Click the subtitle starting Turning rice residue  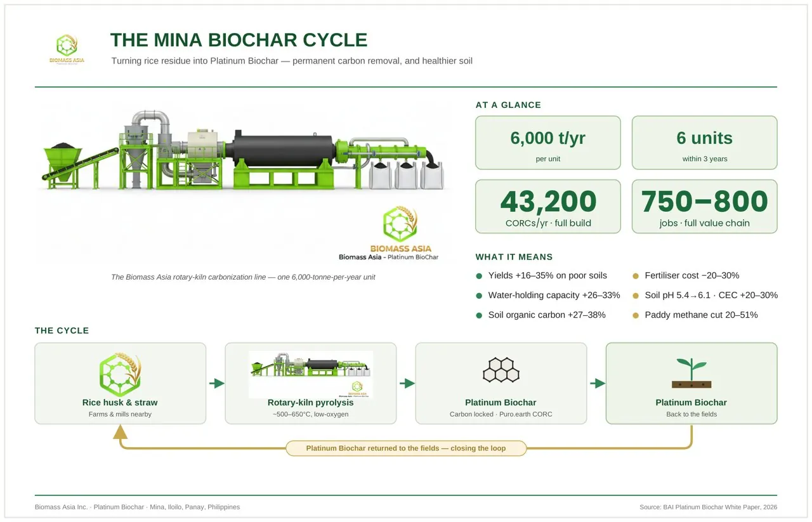point(292,61)
